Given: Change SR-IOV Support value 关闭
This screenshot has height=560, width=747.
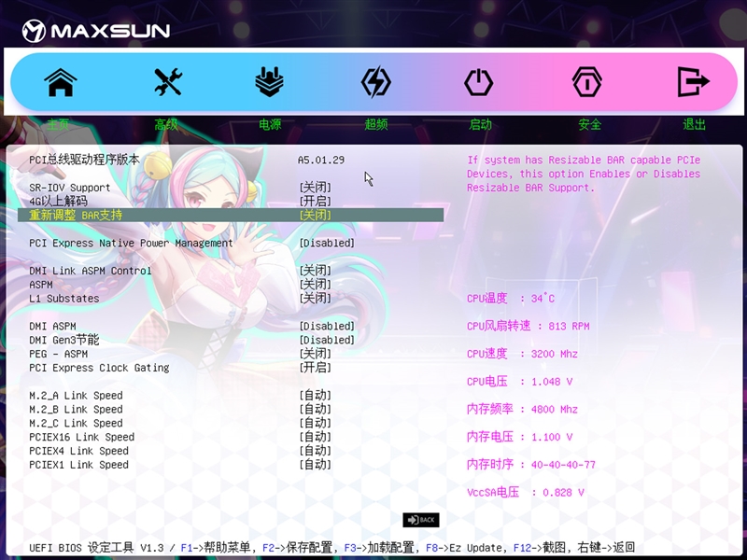Looking at the screenshot, I should point(315,188).
